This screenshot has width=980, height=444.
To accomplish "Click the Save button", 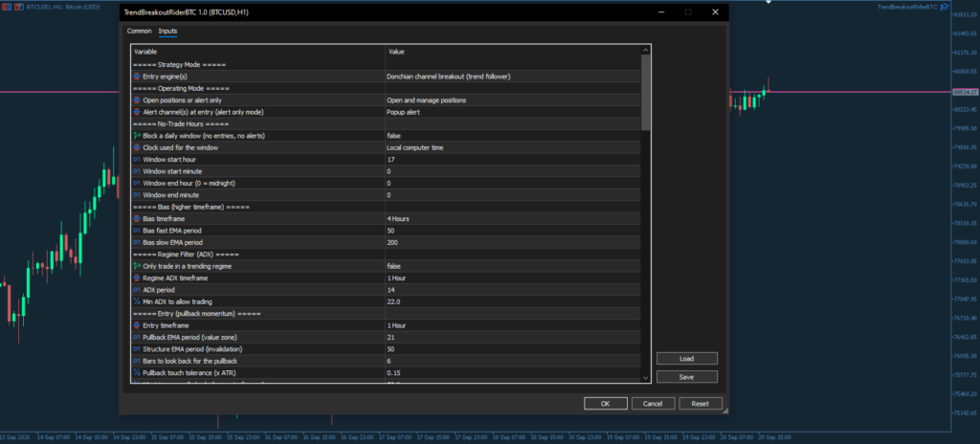I will click(x=687, y=377).
